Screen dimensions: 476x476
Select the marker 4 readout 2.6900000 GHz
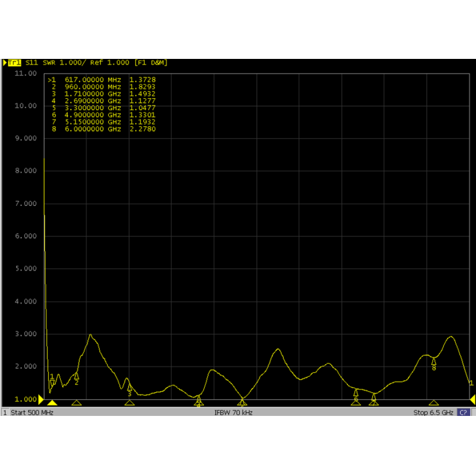click(x=93, y=101)
